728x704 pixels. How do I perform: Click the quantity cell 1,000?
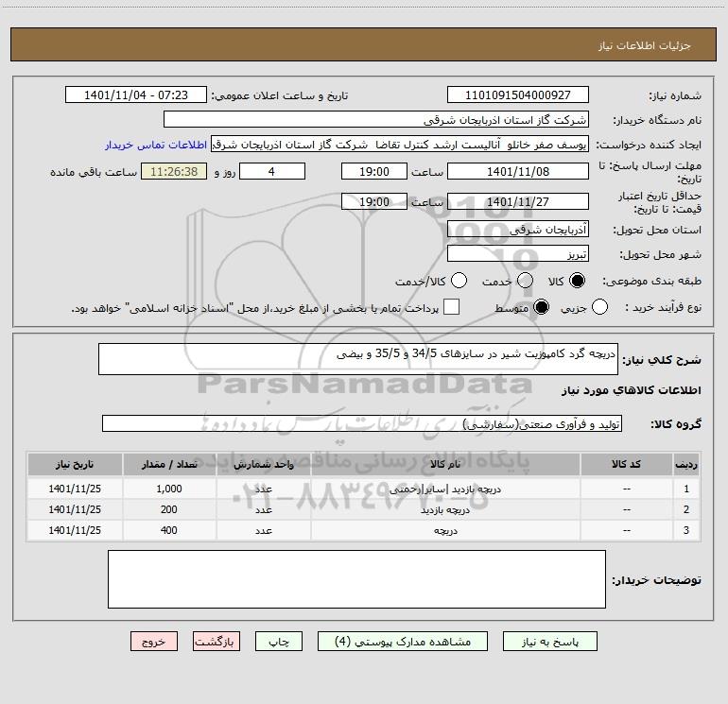click(x=169, y=489)
